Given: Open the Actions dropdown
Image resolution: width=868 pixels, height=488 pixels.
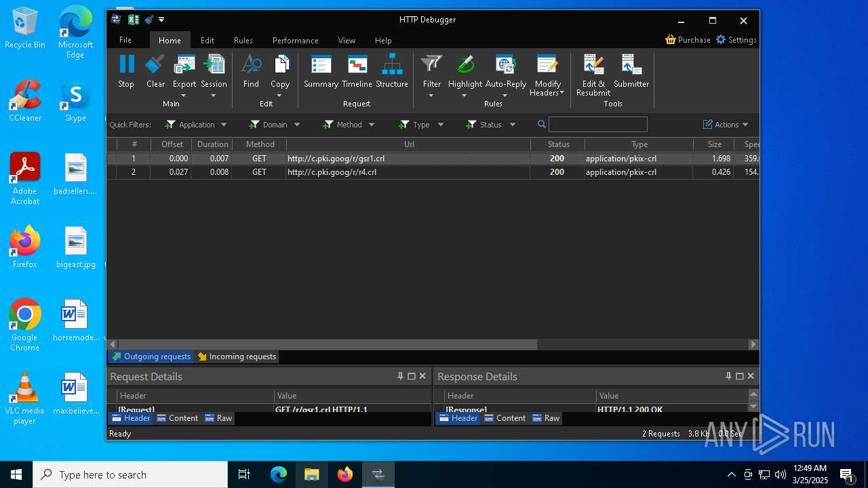Looking at the screenshot, I should point(726,125).
